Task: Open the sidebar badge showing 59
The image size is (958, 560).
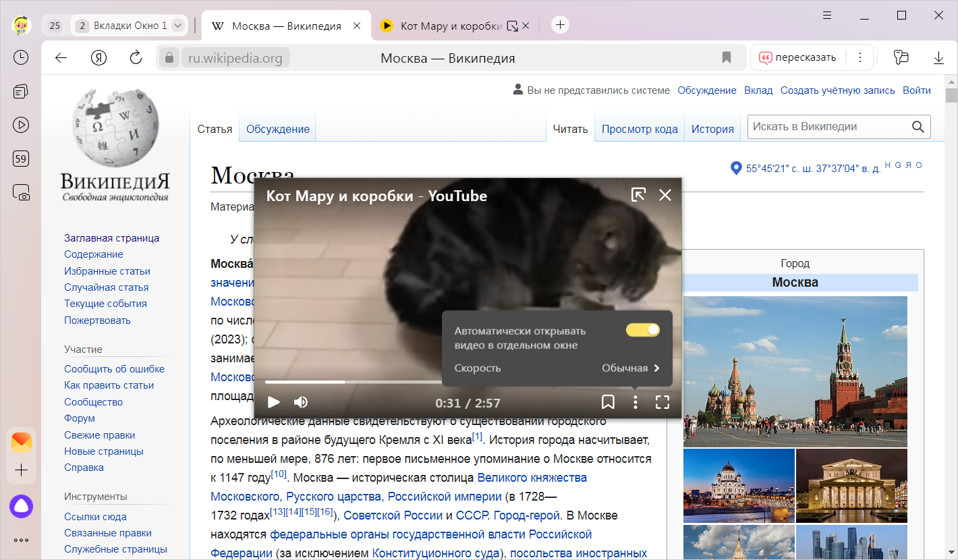Action: coord(21,159)
